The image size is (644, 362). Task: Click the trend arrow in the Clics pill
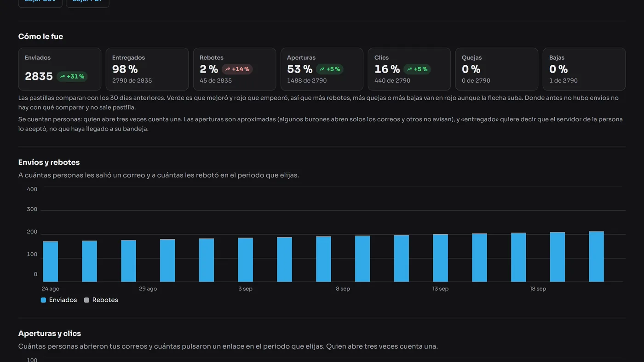[x=409, y=69]
